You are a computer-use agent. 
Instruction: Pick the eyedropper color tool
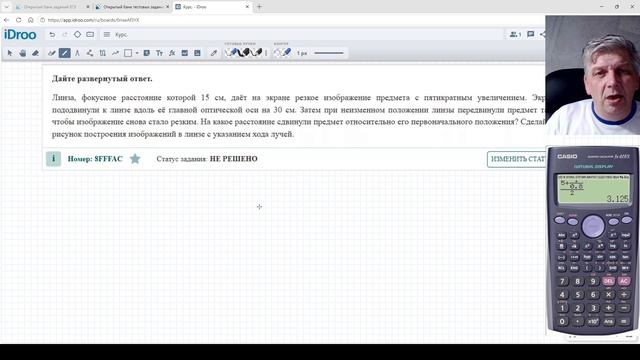click(x=213, y=53)
